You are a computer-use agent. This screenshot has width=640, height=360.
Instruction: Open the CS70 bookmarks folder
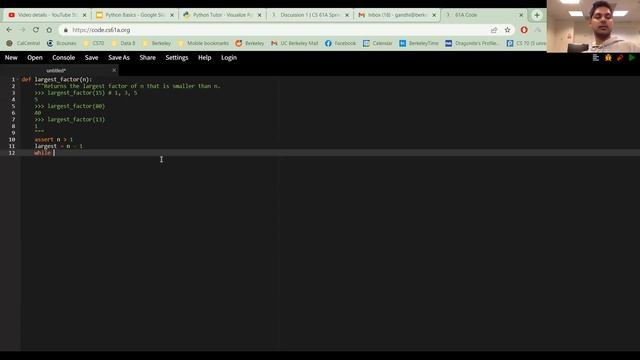pyautogui.click(x=93, y=43)
